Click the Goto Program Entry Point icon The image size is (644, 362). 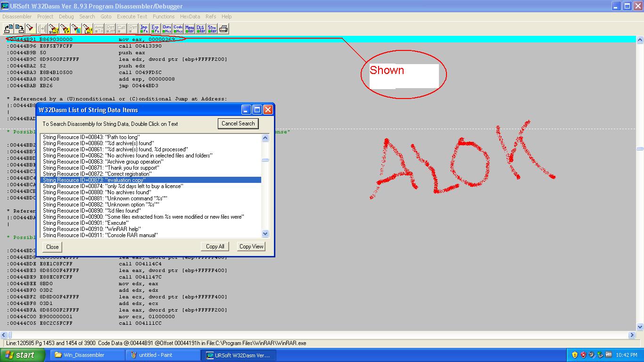tap(65, 29)
